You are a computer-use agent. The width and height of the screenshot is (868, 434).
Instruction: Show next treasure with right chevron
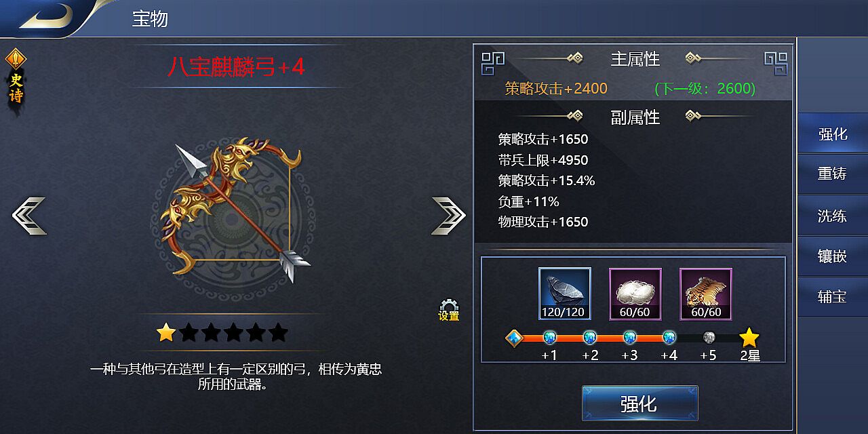448,216
